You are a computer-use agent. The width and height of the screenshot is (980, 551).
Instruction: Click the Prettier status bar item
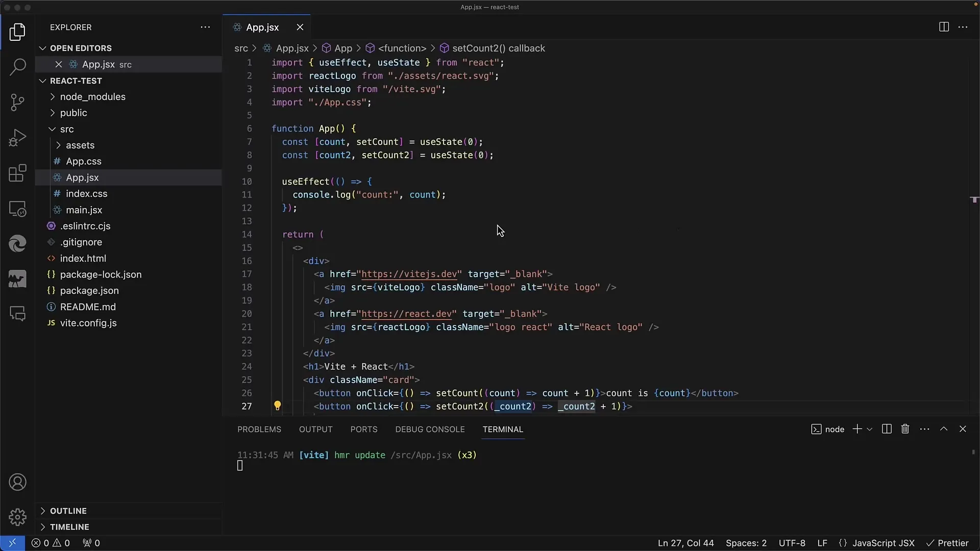947,543
